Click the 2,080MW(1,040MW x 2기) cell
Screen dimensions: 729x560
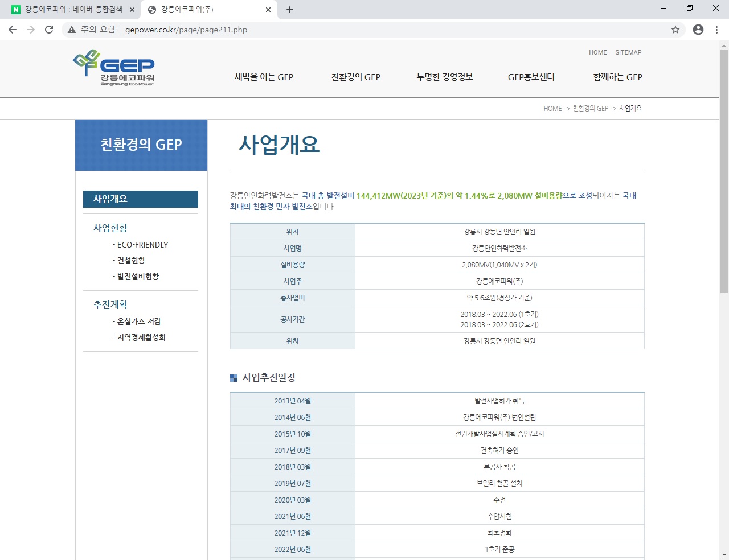pyautogui.click(x=499, y=265)
